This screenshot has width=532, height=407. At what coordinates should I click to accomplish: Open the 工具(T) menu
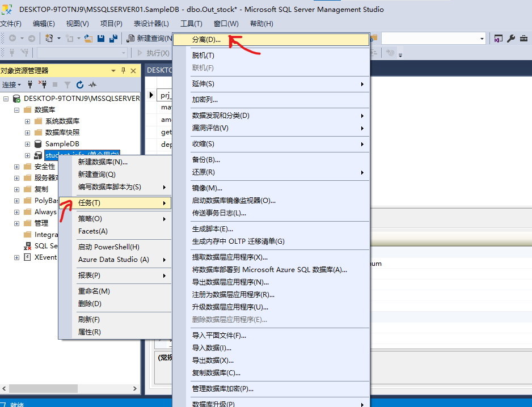(x=191, y=23)
